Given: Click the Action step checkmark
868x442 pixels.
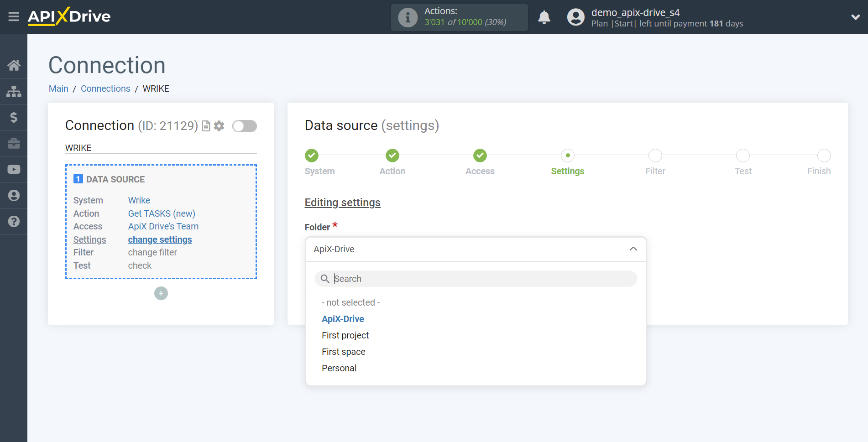Looking at the screenshot, I should pos(392,156).
